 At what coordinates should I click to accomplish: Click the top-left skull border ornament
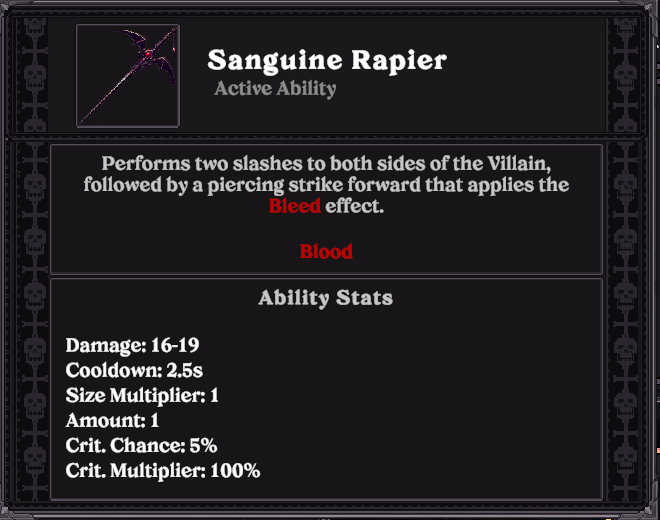coord(35,27)
